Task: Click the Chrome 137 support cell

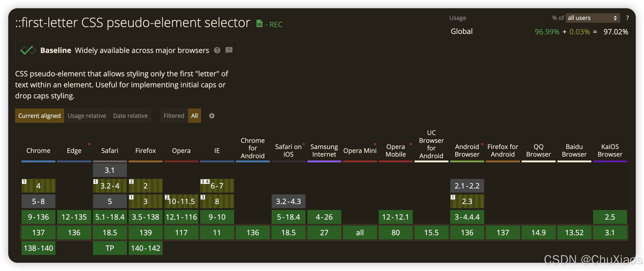Action: click(x=38, y=232)
